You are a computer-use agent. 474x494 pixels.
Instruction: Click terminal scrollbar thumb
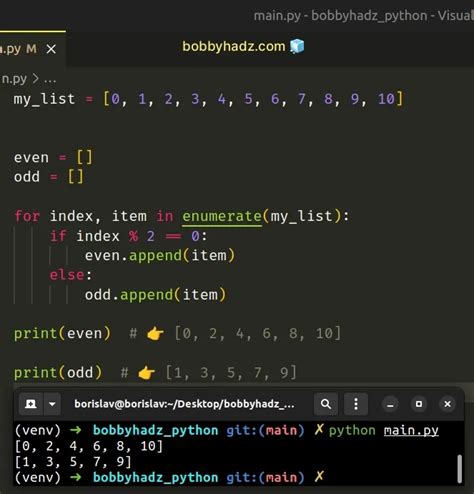pyautogui.click(x=460, y=468)
